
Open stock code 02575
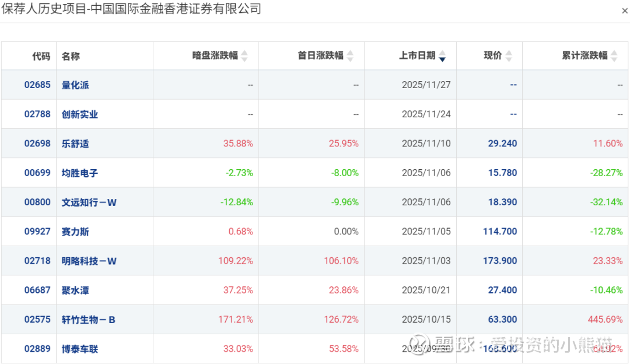pos(37,320)
